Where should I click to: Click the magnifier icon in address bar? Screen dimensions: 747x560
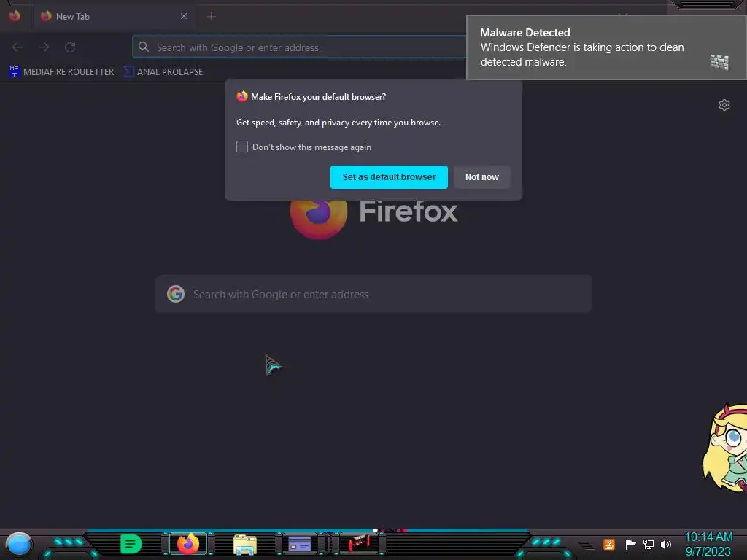[x=144, y=47]
